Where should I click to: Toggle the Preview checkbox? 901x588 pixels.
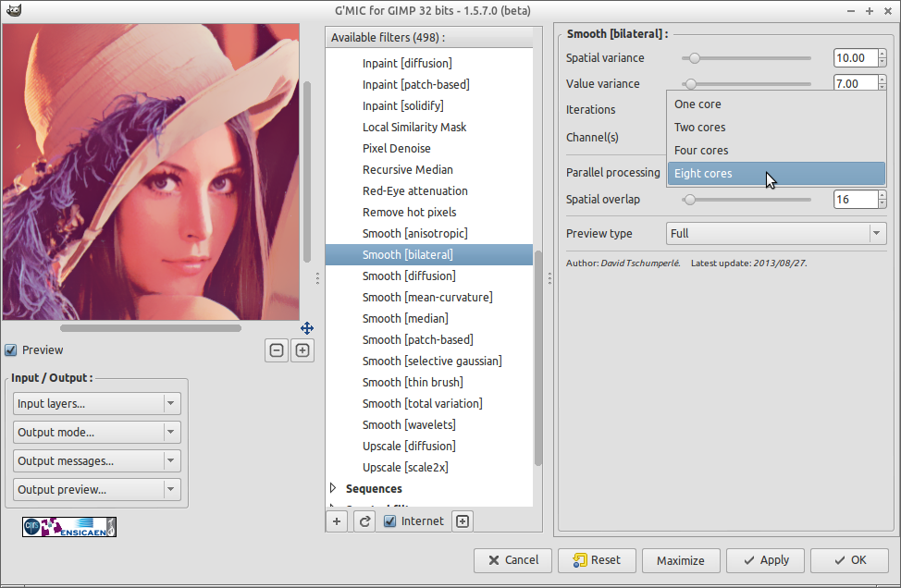click(11, 350)
